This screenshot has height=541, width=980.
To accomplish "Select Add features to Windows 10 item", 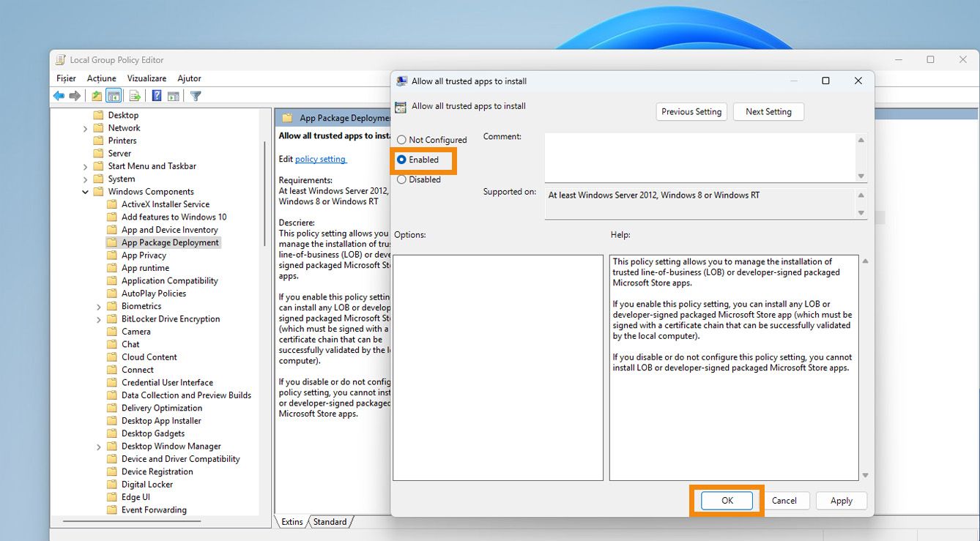I will tap(174, 217).
